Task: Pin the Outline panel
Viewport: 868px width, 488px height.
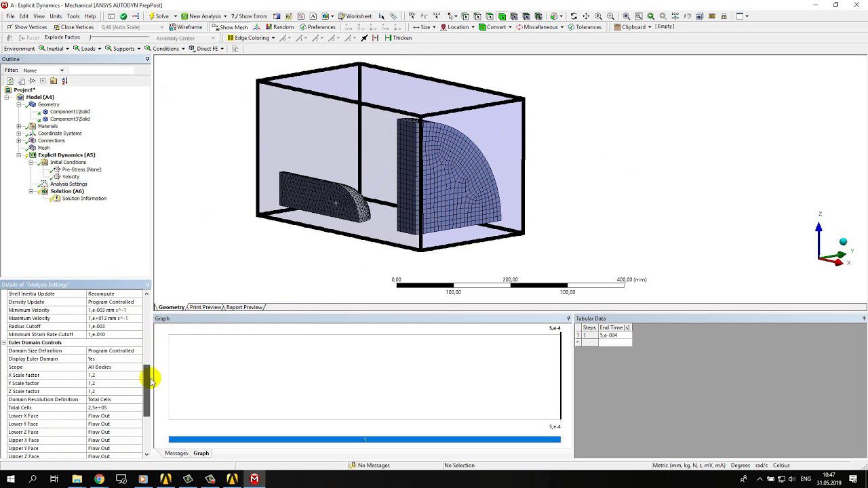Action: (147, 59)
